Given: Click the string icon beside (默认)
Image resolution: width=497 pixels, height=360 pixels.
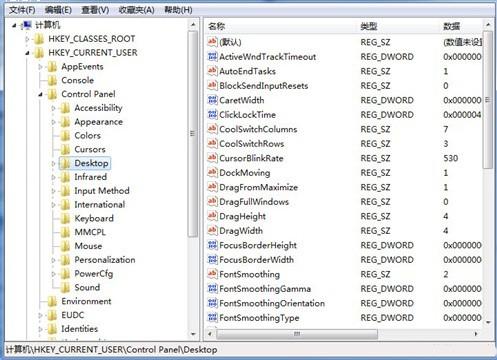Looking at the screenshot, I should [212, 42].
